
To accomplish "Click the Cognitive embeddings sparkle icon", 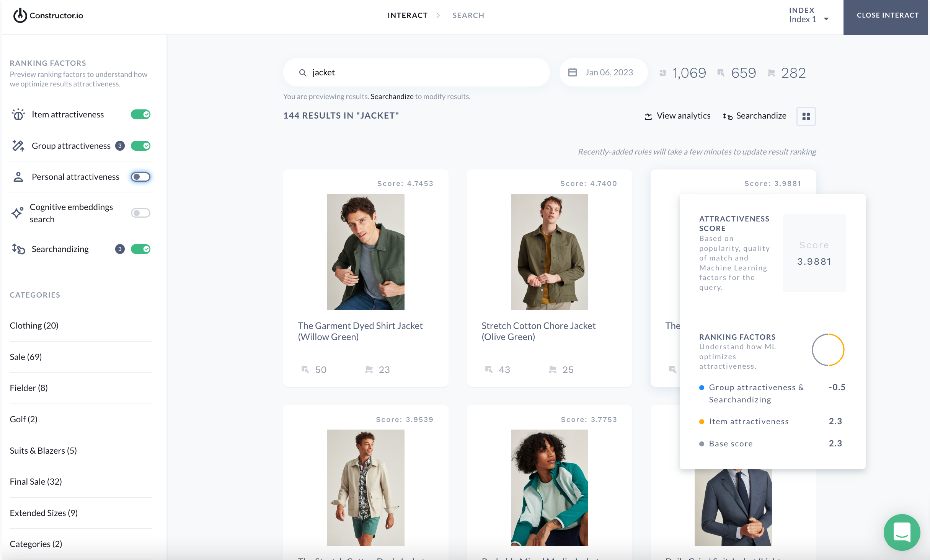I will (18, 213).
